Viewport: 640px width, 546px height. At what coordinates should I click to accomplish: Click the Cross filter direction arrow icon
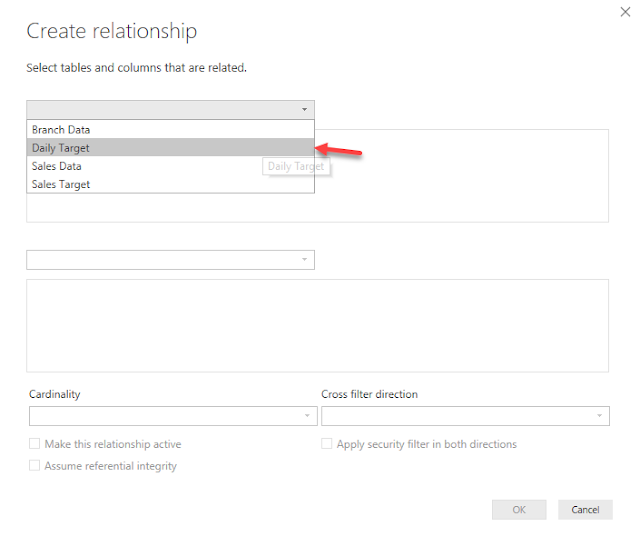pos(598,416)
